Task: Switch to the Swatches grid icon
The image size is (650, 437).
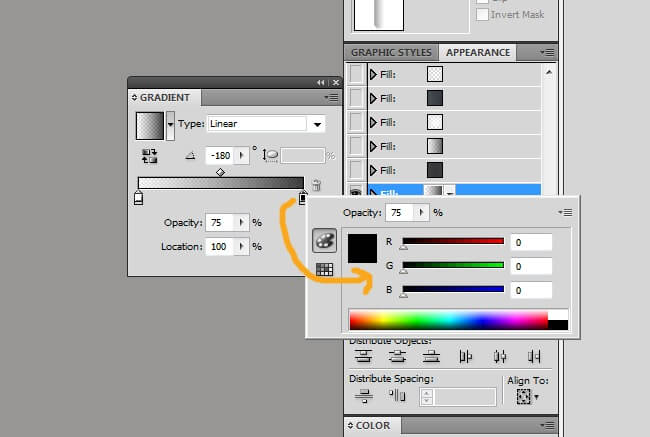Action: pos(324,268)
